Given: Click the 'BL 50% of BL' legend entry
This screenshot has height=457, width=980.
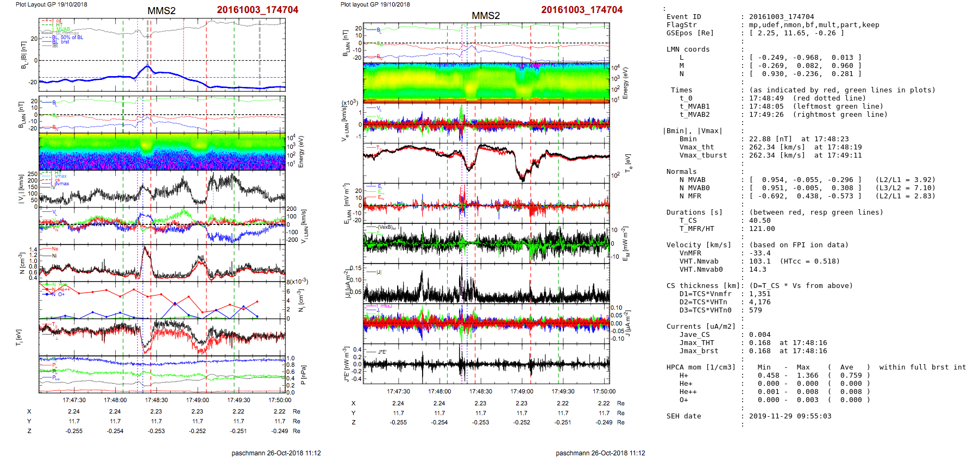Looking at the screenshot, I should tap(67, 37).
